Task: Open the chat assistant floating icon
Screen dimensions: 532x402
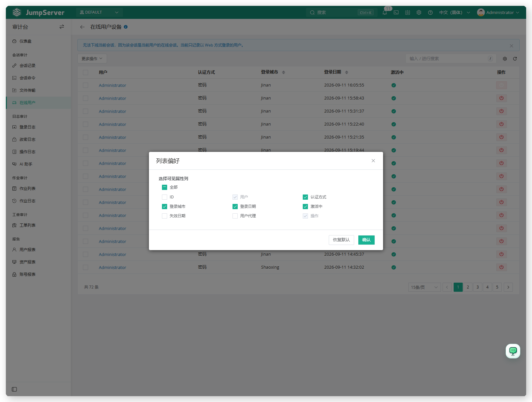Action: coord(513,351)
